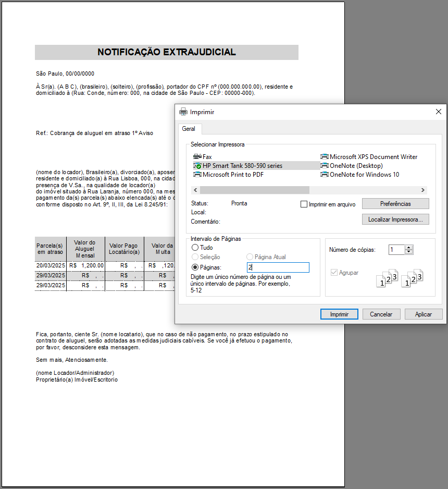Click the Número de cópias field
The image size is (448, 489).
point(396,250)
